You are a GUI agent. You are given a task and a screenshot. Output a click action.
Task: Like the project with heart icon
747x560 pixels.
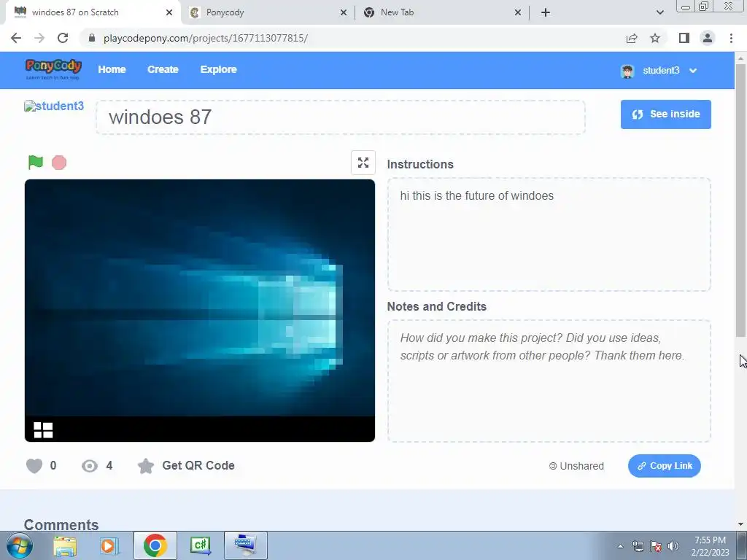[x=34, y=466]
